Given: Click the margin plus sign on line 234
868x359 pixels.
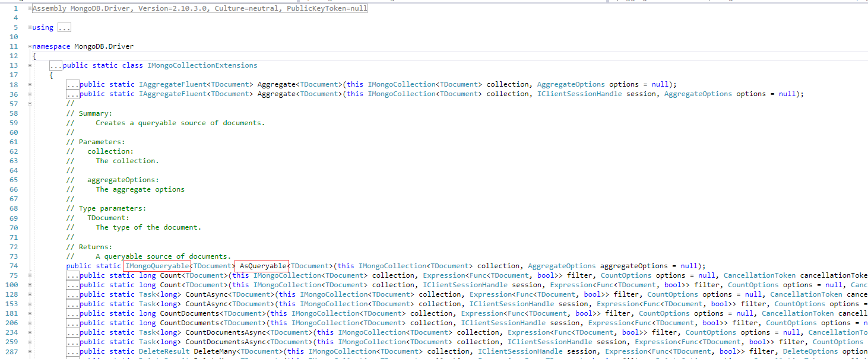Looking at the screenshot, I should [30, 332].
